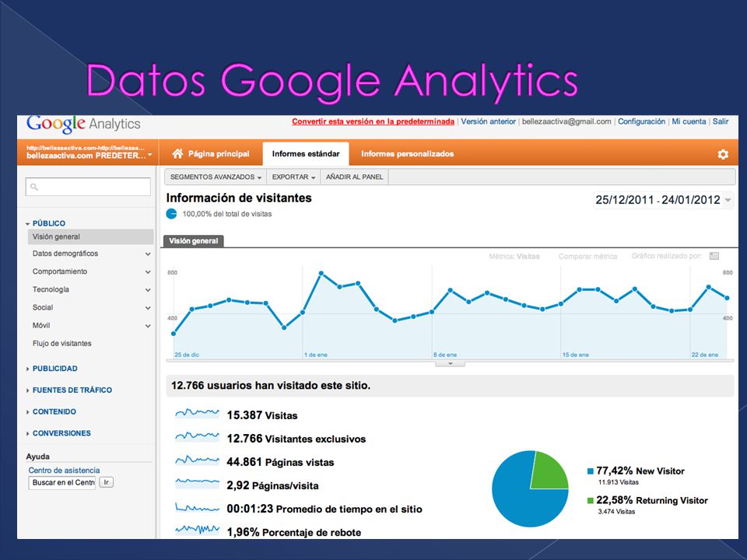Click the search magnifier icon
The width and height of the screenshot is (747, 560).
[x=34, y=187]
